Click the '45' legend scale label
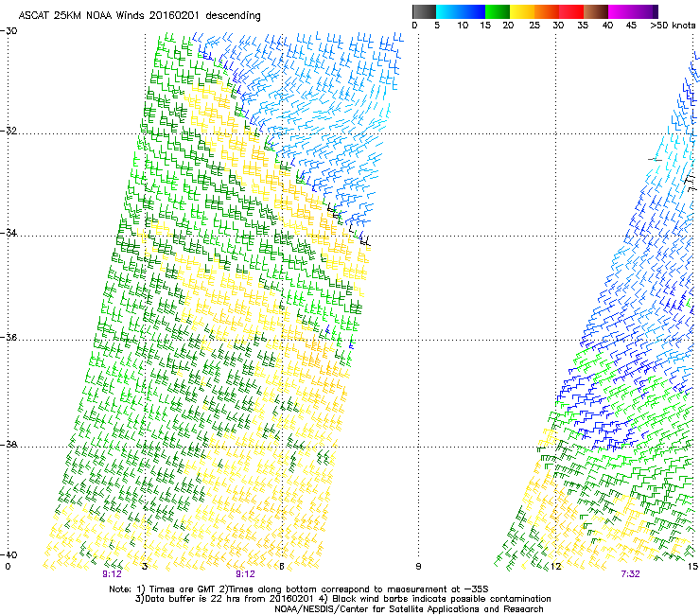Screen dimensions: 700x615 point(631,26)
